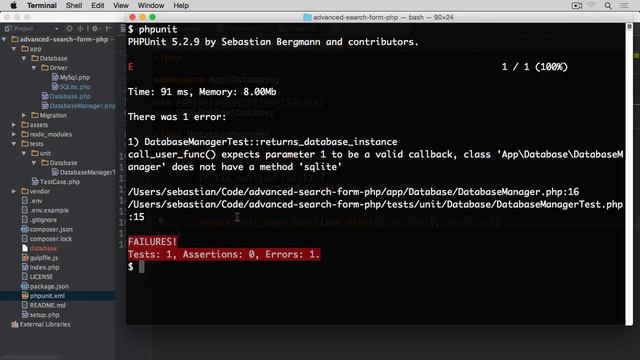Image resolution: width=640 pixels, height=360 pixels.
Task: Open the Edit menu
Action: click(98, 5)
